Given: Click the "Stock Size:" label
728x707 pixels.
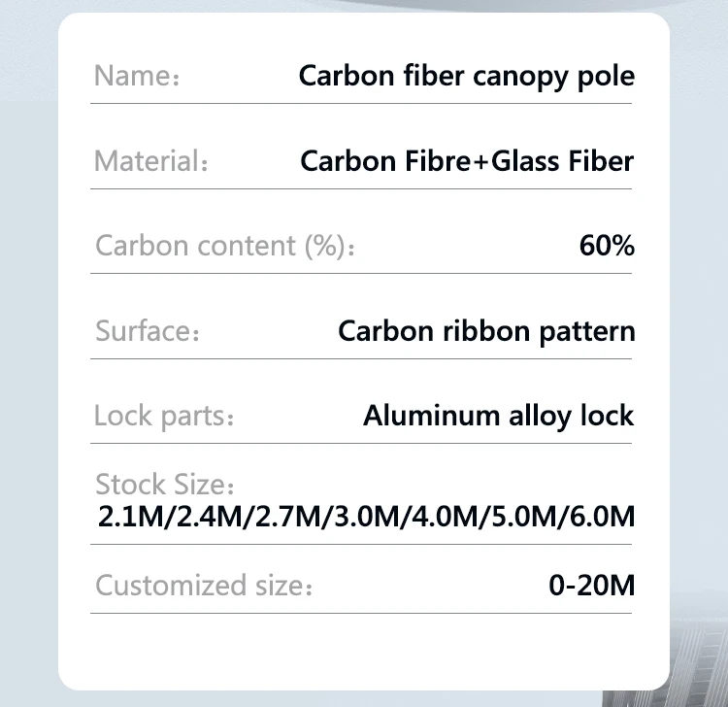Looking at the screenshot, I should click(165, 484).
